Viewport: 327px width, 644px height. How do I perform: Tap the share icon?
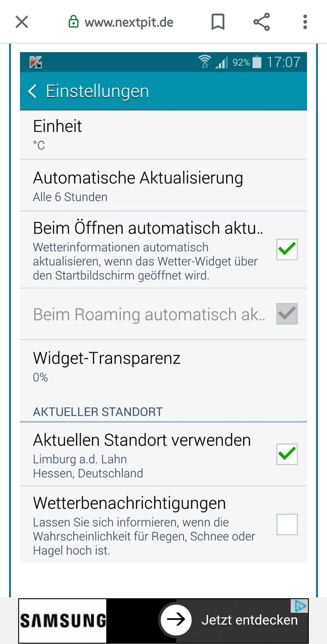(261, 22)
